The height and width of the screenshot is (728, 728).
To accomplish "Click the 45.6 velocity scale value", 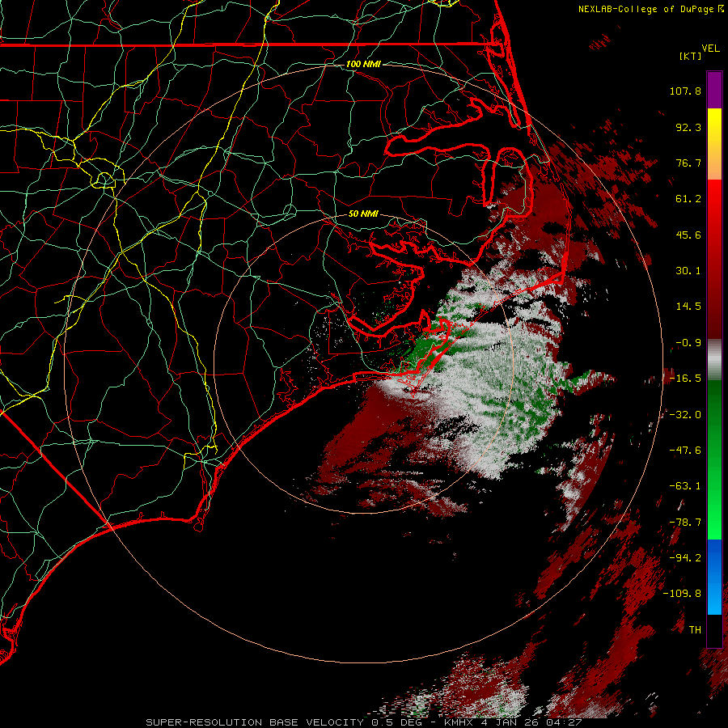I will [688, 235].
